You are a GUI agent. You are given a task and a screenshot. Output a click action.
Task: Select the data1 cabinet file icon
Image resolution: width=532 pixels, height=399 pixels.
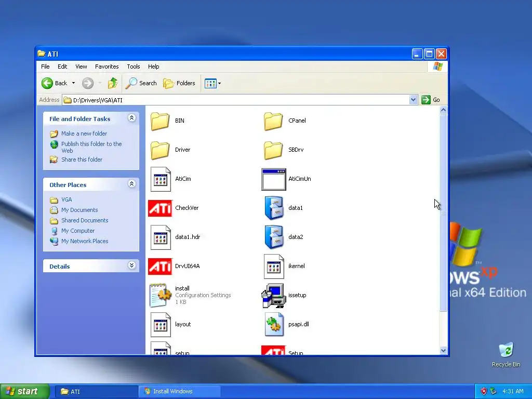pos(273,208)
